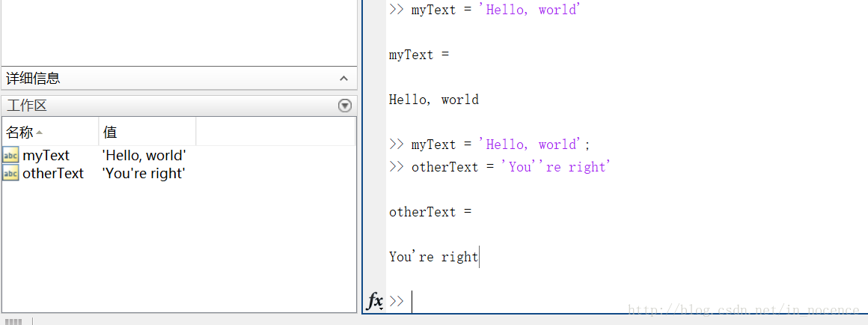Click the blog.csdn.net watermark link
This screenshot has width=868, height=325.
pos(744,310)
